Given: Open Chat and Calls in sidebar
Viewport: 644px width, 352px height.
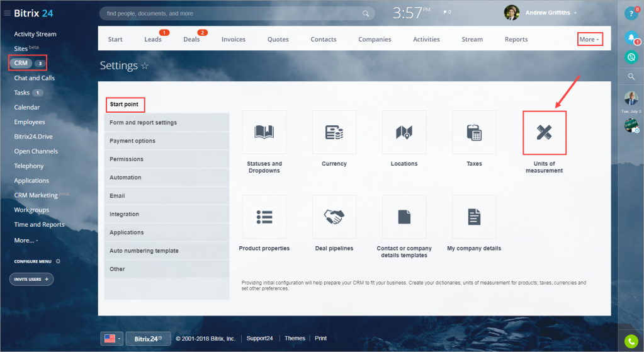Looking at the screenshot, I should (34, 78).
